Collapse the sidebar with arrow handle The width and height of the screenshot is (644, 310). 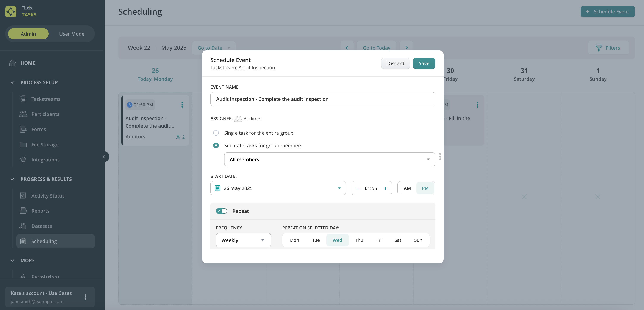(x=104, y=157)
